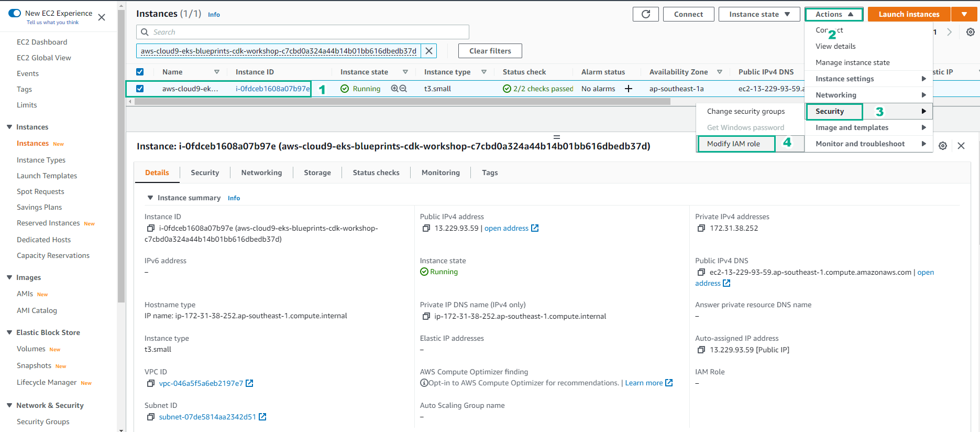The height and width of the screenshot is (432, 980).
Task: Click Launch instances button
Action: coord(909,14)
